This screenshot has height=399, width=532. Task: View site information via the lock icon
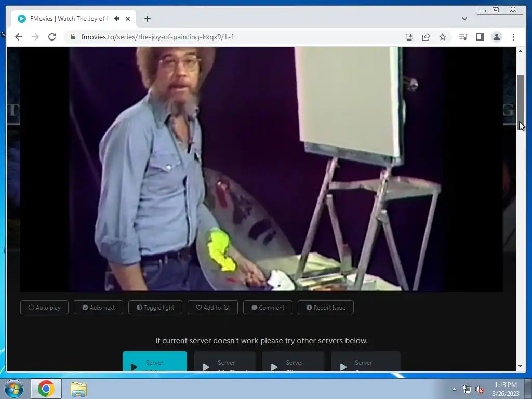(x=73, y=37)
